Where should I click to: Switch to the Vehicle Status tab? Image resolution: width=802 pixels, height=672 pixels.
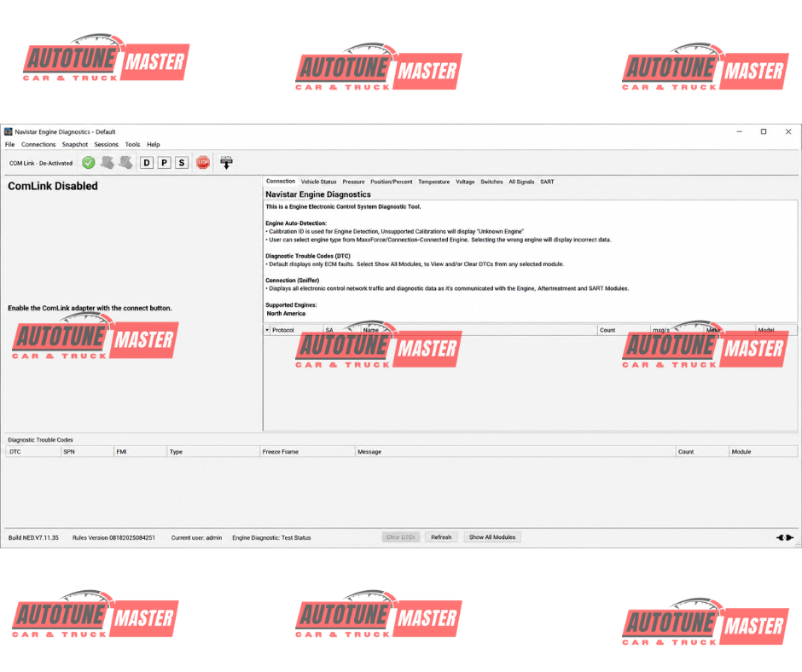318,182
